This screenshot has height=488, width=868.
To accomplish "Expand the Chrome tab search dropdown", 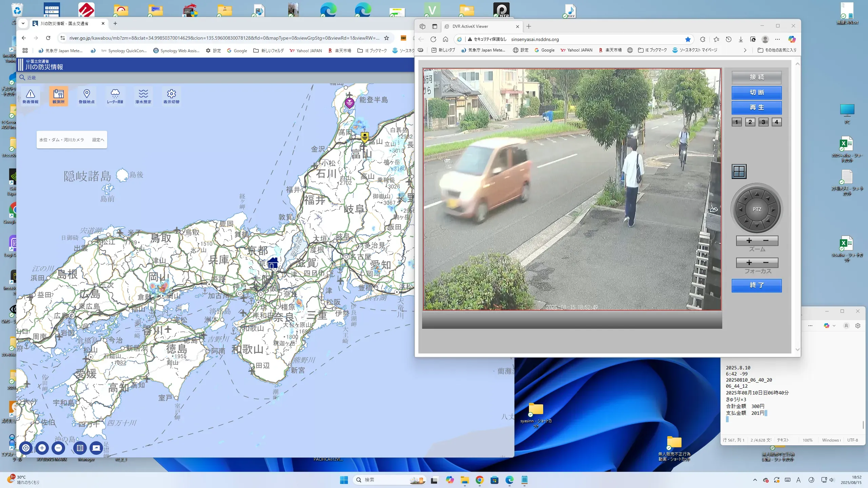I will 23,23.
